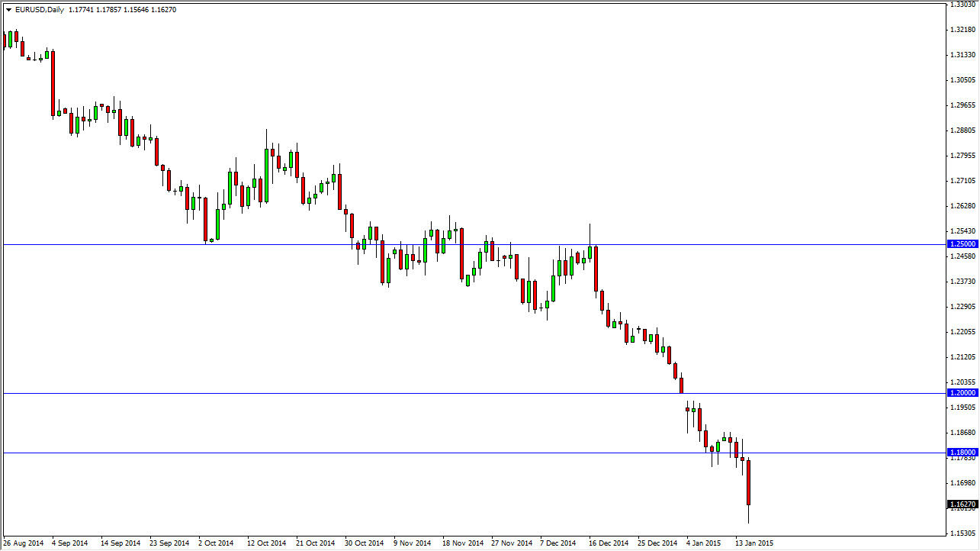Click the 1.33030 price scale value
Viewport: 980px width, 551px height.
964,5
